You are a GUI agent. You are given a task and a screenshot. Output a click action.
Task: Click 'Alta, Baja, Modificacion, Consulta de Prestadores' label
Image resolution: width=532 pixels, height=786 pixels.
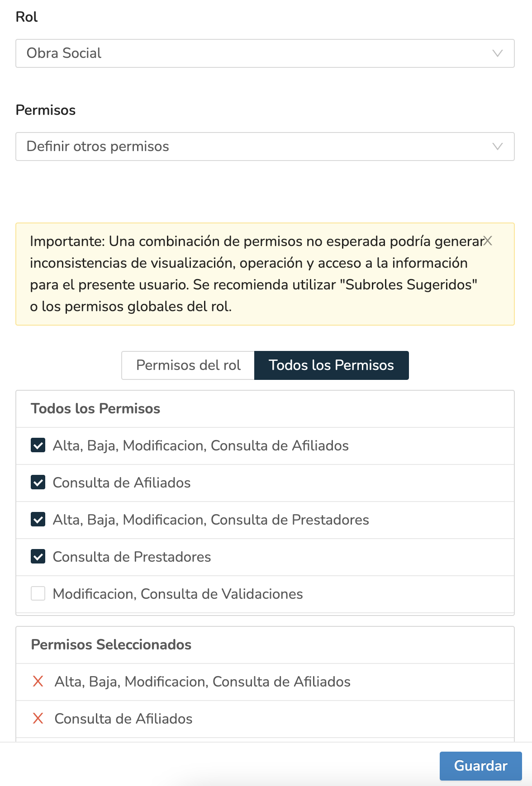point(211,520)
